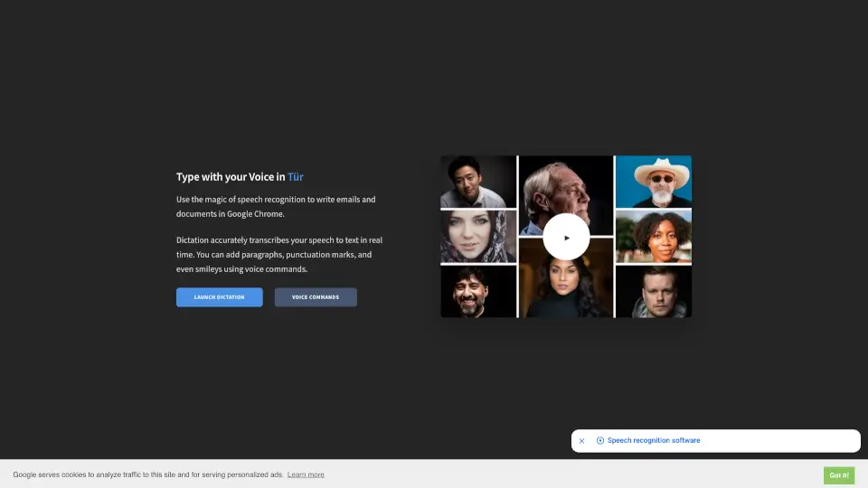Screen dimensions: 868x488
Task: Play the dictation demo video
Action: (x=566, y=238)
